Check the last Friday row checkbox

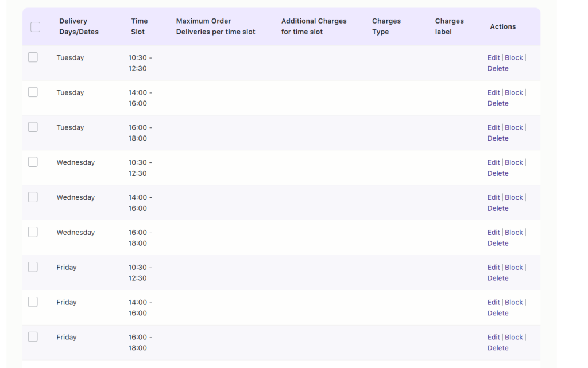coord(33,337)
